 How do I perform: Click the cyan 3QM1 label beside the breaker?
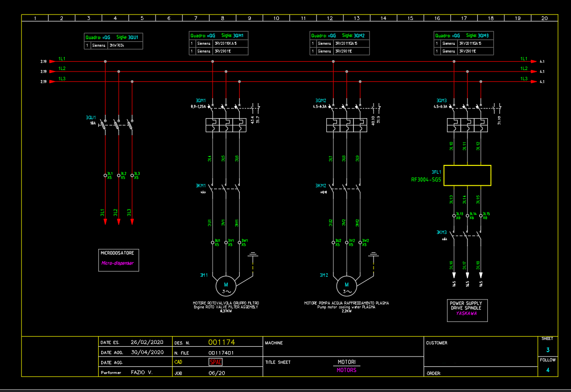pyautogui.click(x=201, y=101)
